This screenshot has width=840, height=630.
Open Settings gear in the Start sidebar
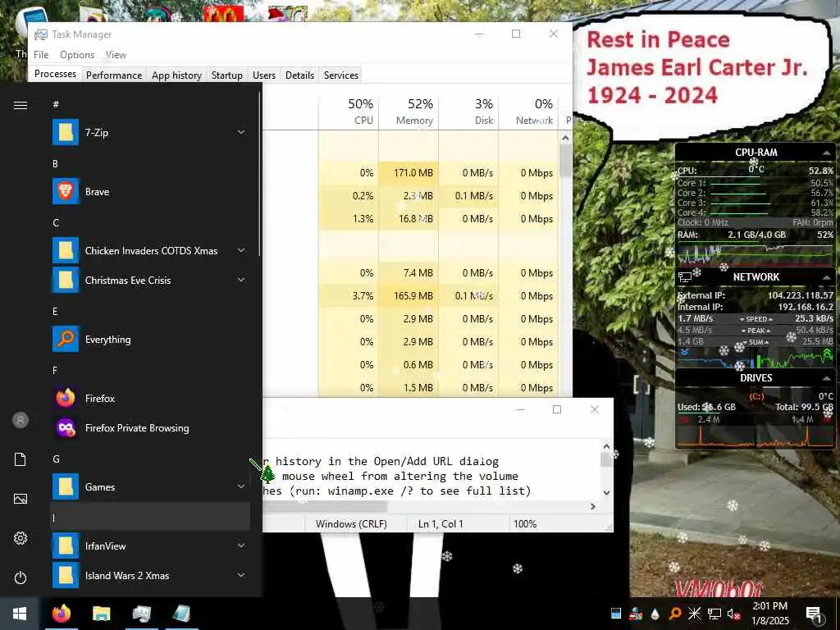(x=21, y=538)
